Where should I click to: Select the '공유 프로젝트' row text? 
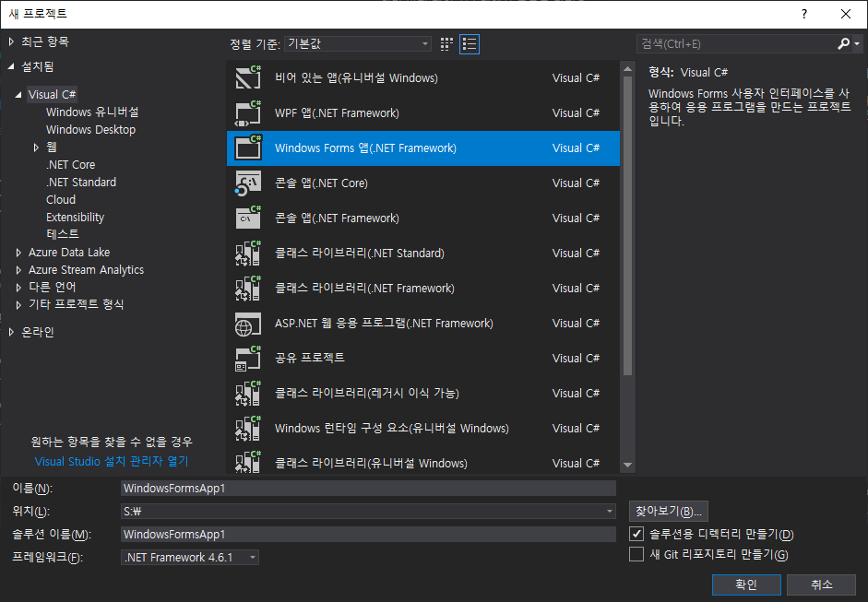coord(309,358)
